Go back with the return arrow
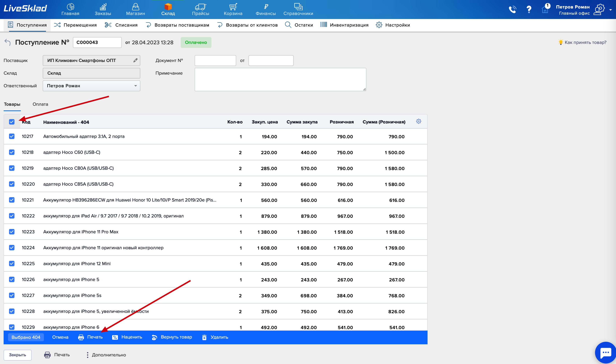This screenshot has width=616, height=364. [x=8, y=42]
